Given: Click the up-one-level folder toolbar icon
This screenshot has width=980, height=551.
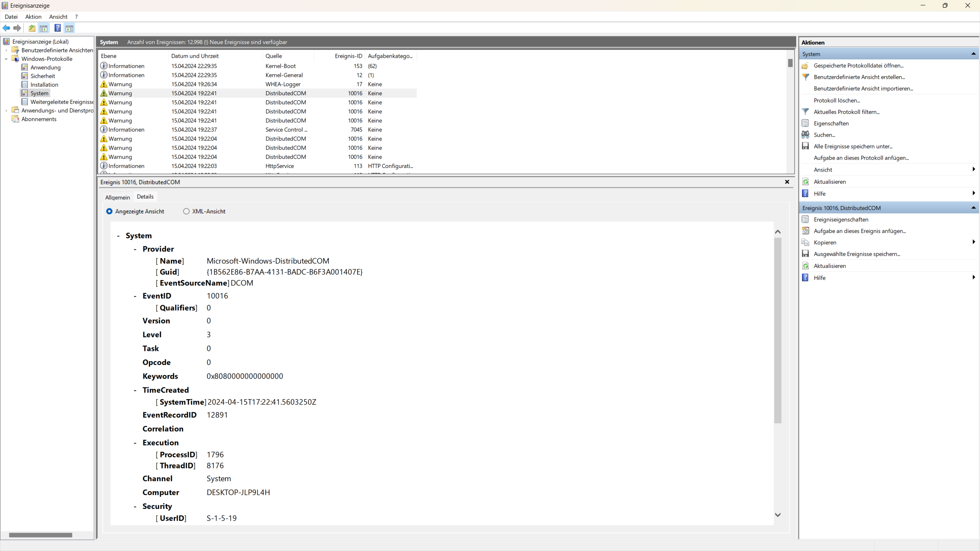Looking at the screenshot, I should coord(32,28).
